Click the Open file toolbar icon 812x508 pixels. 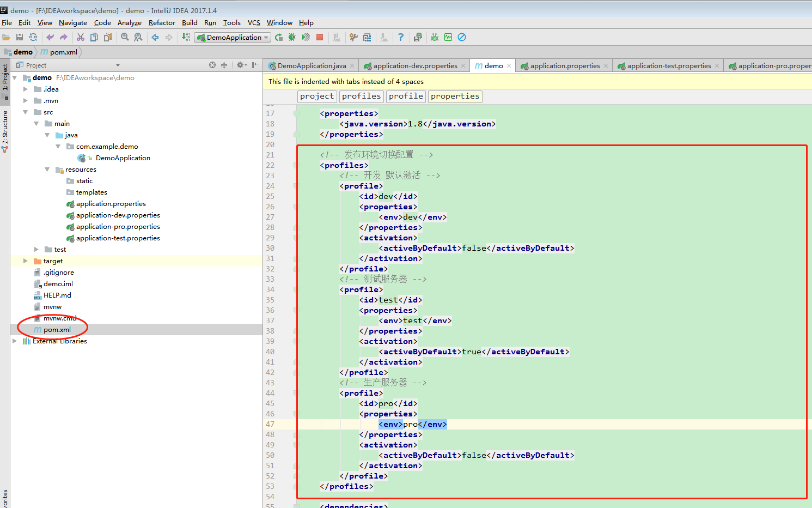(6, 37)
